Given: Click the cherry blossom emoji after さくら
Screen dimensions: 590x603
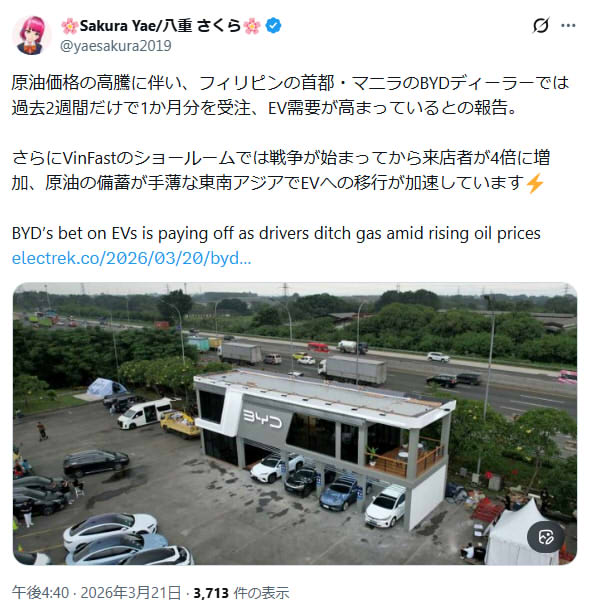Looking at the screenshot, I should 252,26.
